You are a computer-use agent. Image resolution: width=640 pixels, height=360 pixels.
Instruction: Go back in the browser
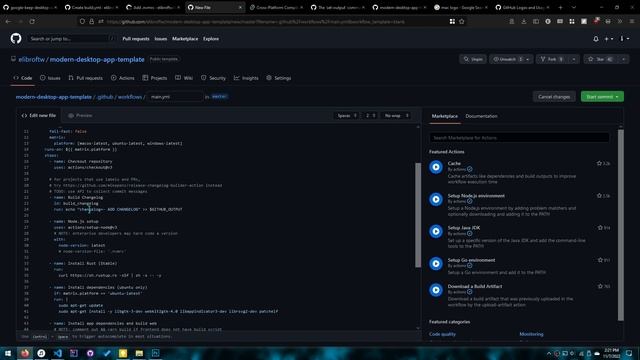[8, 21]
